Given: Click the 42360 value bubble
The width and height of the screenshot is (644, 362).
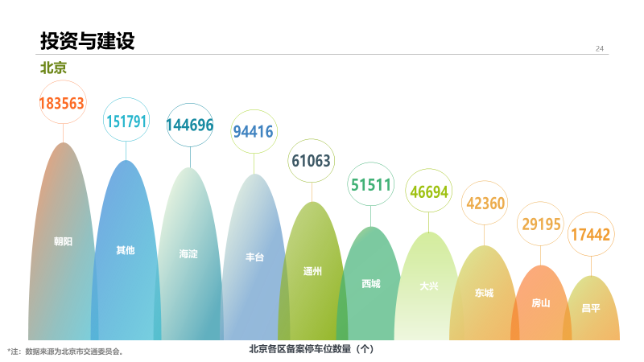Looking at the screenshot, I should [484, 203].
